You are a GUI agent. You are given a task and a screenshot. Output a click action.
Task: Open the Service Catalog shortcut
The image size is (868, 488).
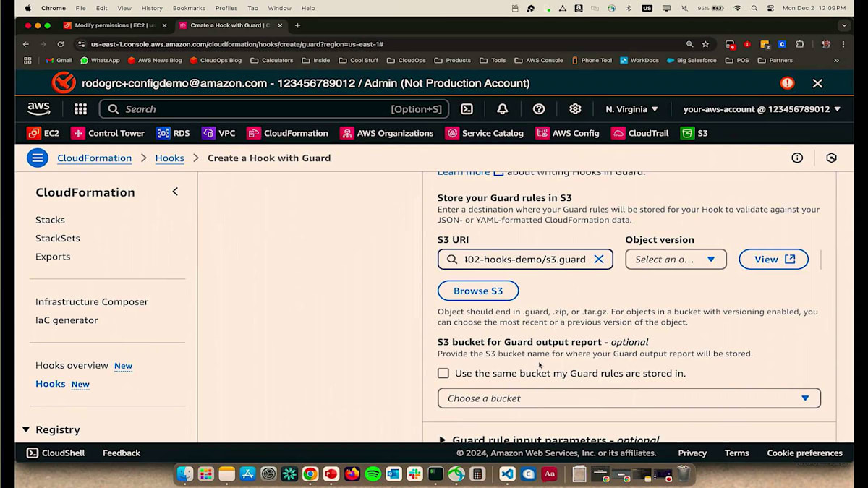[484, 133]
